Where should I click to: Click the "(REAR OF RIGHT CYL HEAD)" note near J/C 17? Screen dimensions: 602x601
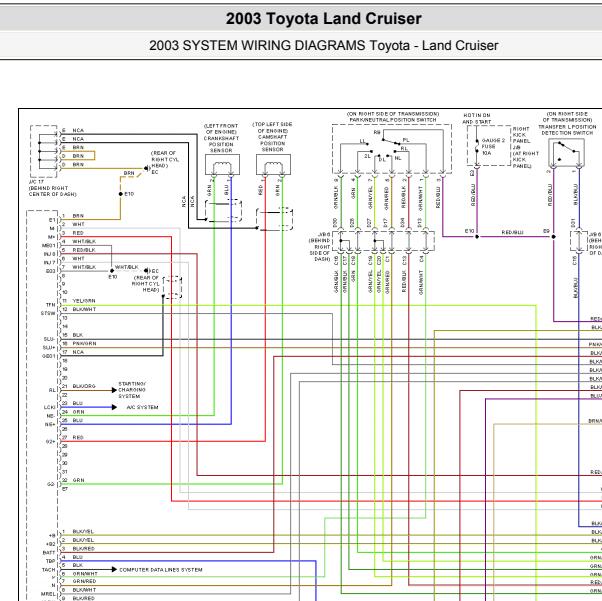click(164, 159)
